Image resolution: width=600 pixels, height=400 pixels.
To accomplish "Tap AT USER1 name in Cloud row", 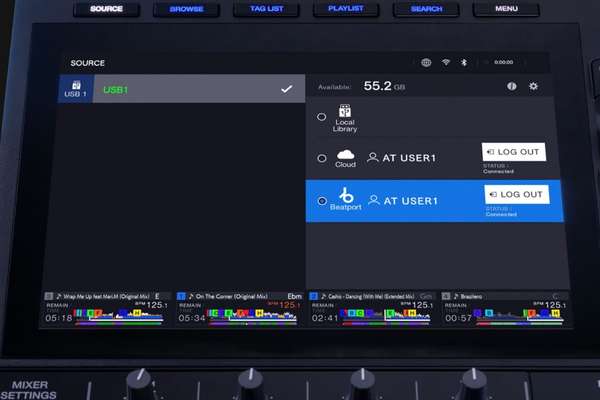I will point(409,158).
